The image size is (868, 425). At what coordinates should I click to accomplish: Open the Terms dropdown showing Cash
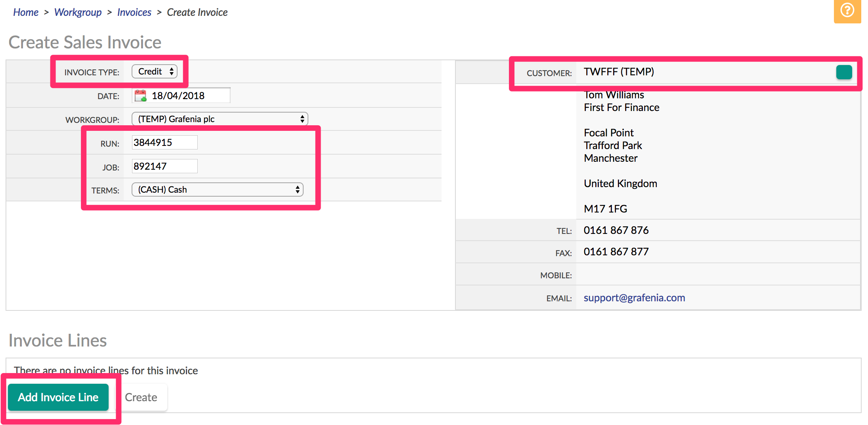(x=217, y=190)
